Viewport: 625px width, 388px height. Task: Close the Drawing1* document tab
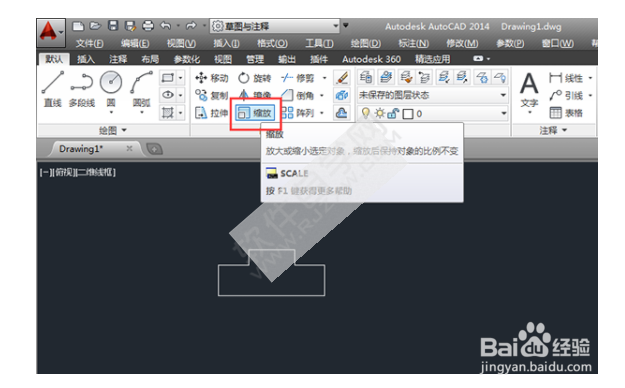pyautogui.click(x=129, y=149)
